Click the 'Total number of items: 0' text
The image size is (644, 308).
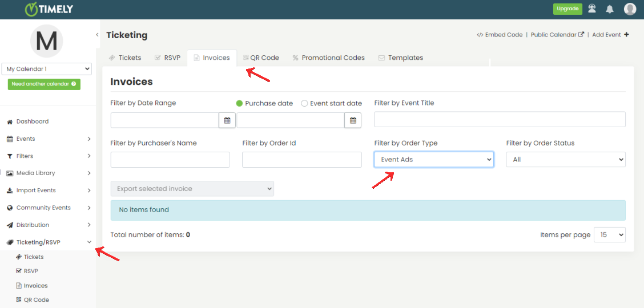(150, 235)
